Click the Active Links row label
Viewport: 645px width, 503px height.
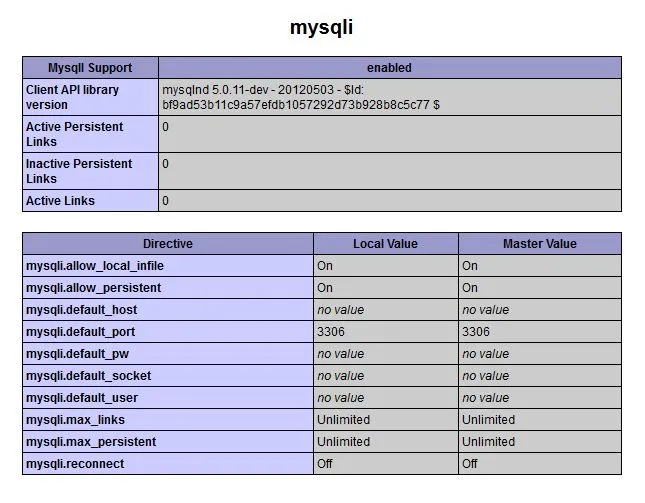[x=60, y=201]
